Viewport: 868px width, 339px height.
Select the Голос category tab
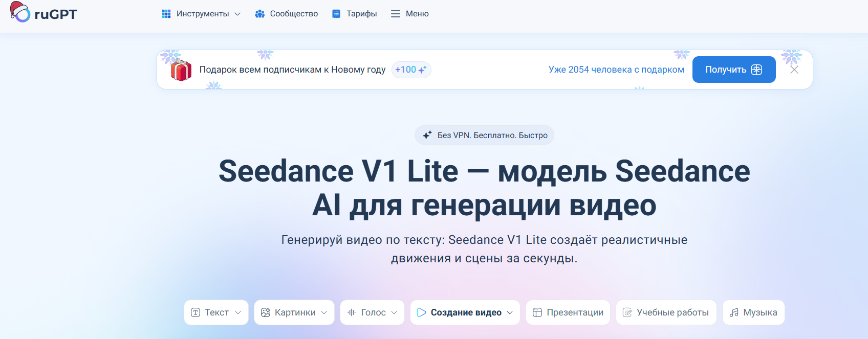(x=372, y=312)
